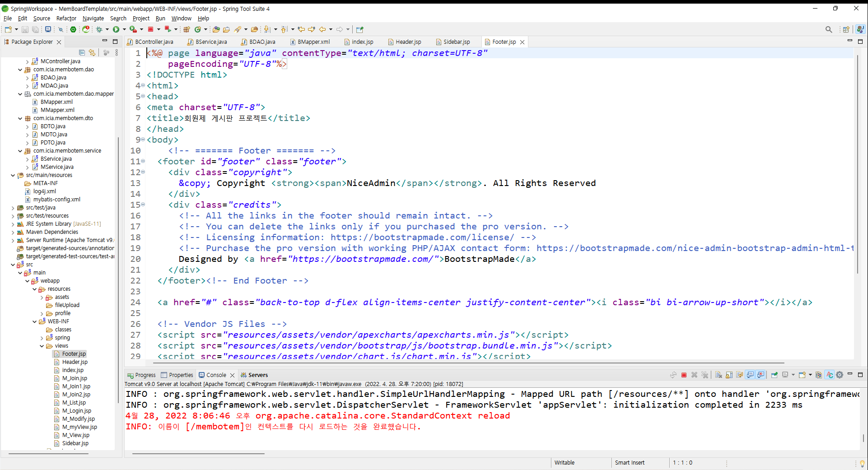The image size is (868, 470).
Task: Close the Footer.jsp editor tab
Action: [x=523, y=42]
